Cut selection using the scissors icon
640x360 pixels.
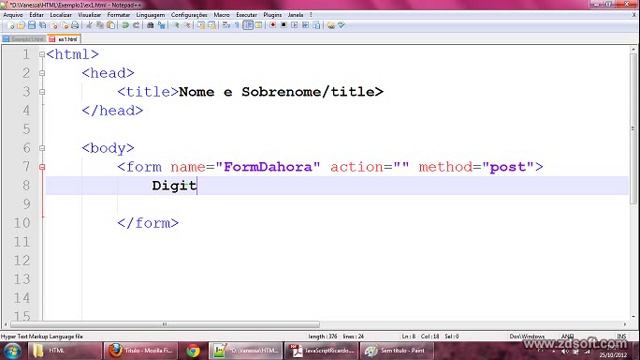pyautogui.click(x=89, y=25)
